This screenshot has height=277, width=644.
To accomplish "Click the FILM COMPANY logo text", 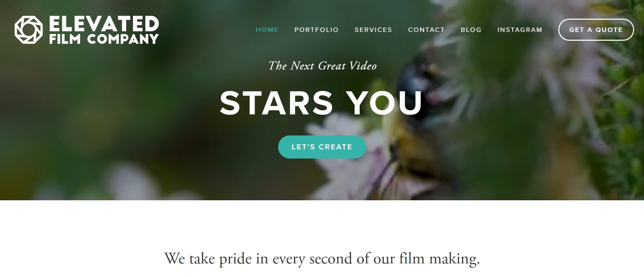I will (x=104, y=39).
